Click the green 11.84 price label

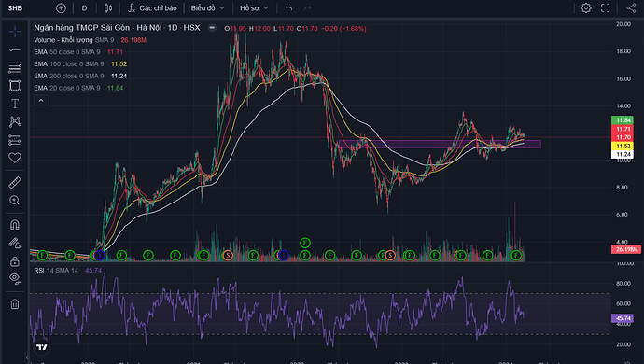pyautogui.click(x=623, y=120)
